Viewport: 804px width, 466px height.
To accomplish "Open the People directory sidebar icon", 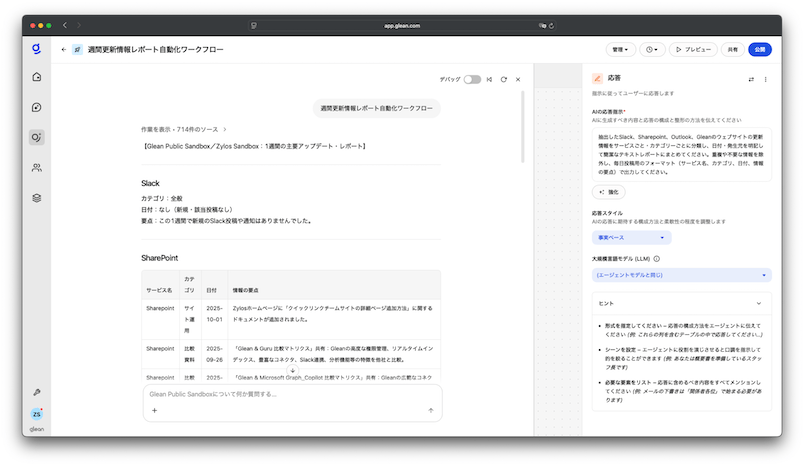I will [x=36, y=168].
